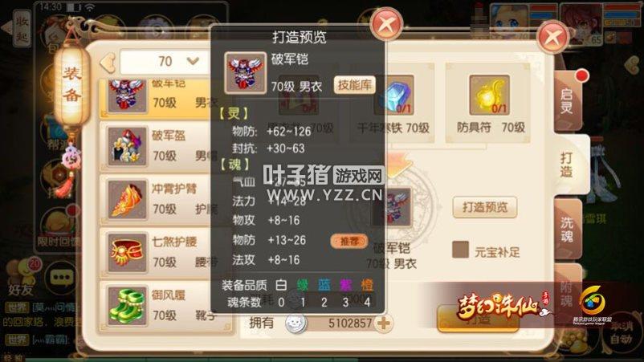
Task: Open the level 70 dropdown arrow
Action: coord(193,61)
